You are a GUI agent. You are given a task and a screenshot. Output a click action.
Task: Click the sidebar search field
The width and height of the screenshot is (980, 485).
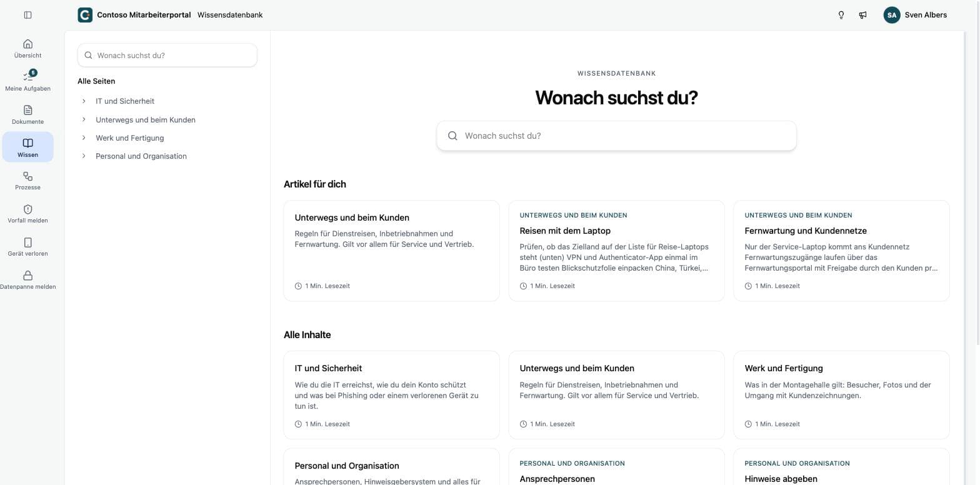click(167, 55)
